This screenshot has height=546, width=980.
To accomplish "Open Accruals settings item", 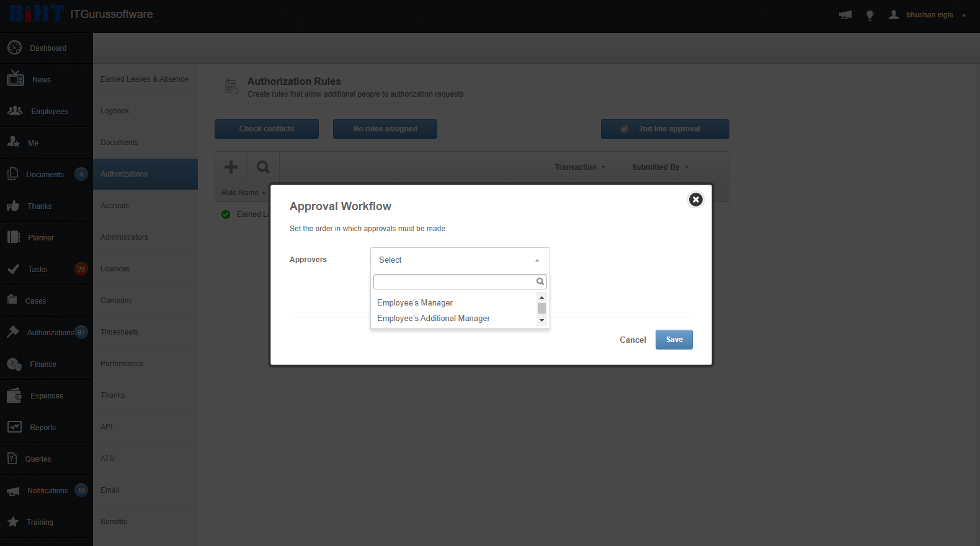I will [x=145, y=205].
